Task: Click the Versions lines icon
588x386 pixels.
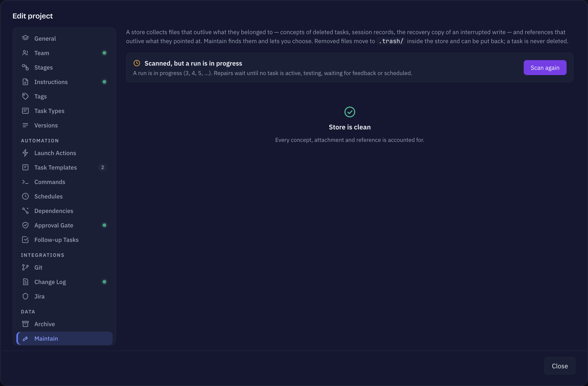Action: tap(25, 125)
